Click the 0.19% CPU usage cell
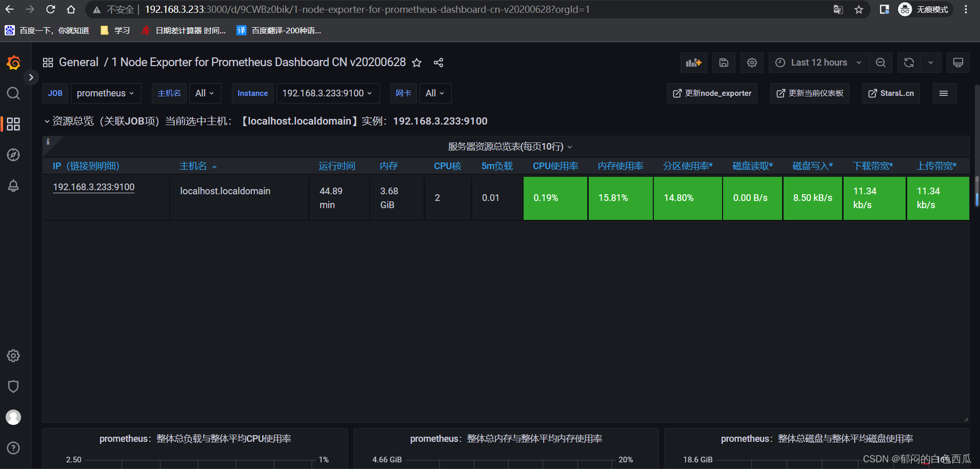The width and height of the screenshot is (980, 469). 555,198
